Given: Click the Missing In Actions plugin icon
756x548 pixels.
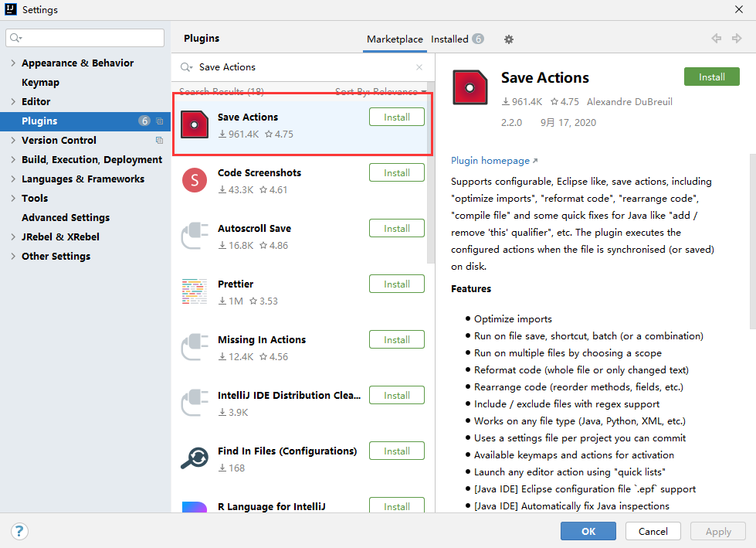Looking at the screenshot, I should click(x=195, y=347).
